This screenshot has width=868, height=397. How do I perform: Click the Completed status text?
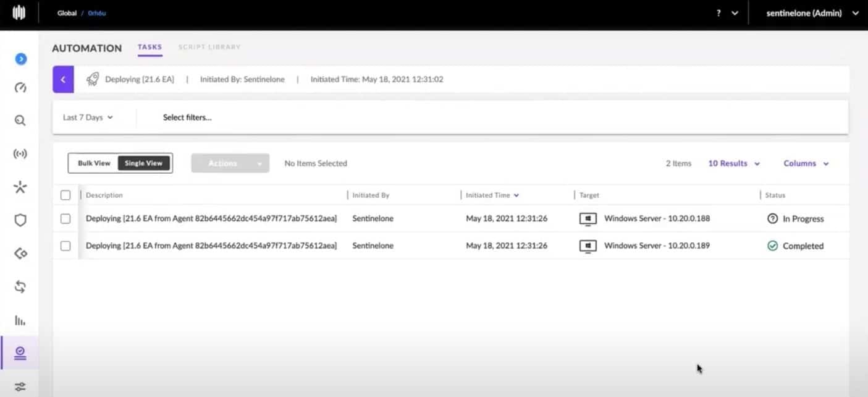803,246
